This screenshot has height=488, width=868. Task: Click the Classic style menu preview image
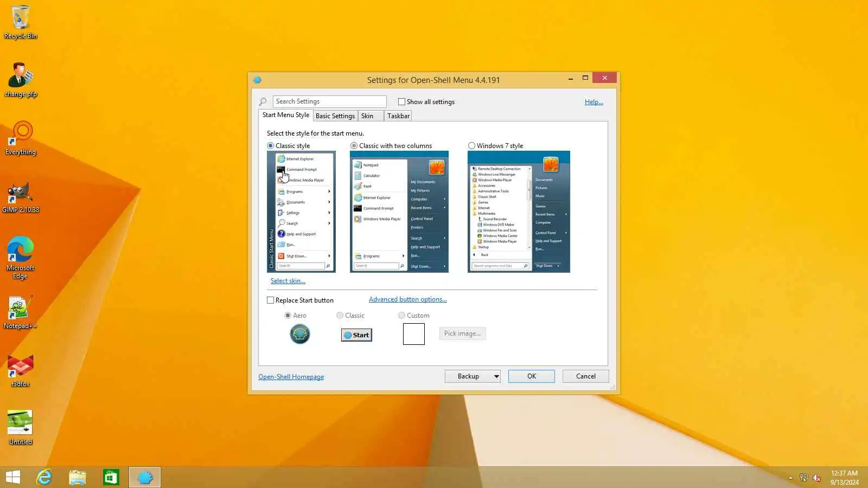[x=301, y=211]
